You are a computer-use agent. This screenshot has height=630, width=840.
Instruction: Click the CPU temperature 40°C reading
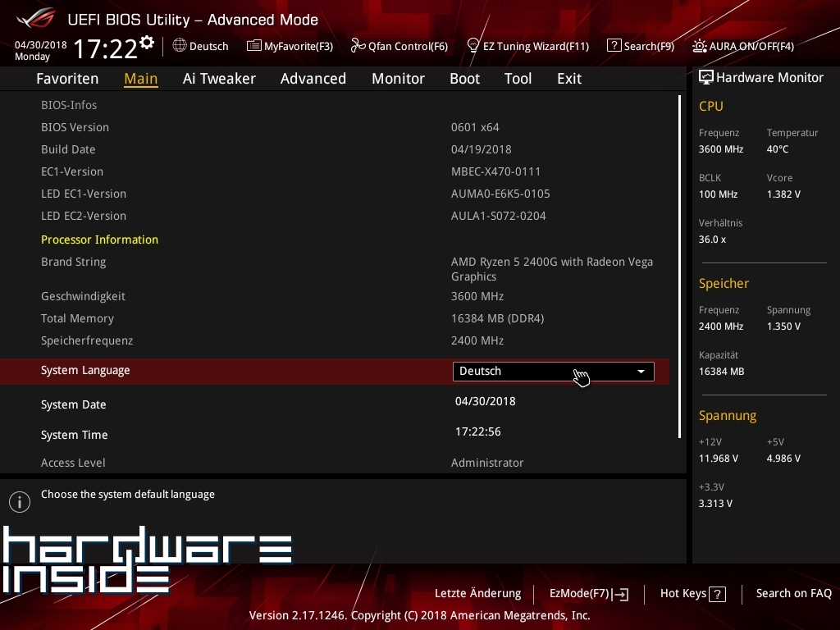778,149
